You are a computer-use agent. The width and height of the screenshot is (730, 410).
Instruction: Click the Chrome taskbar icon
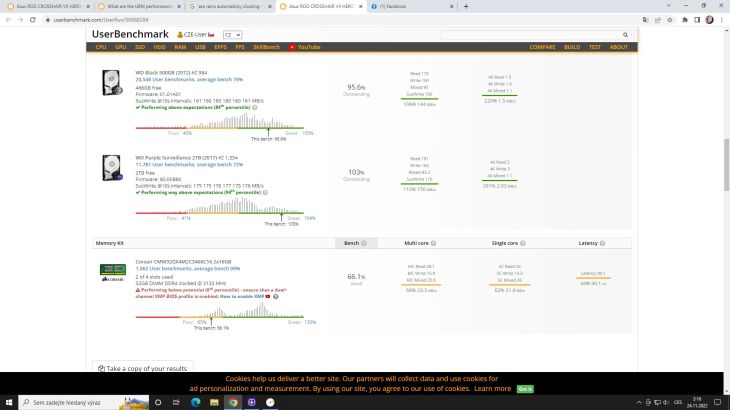(233, 403)
